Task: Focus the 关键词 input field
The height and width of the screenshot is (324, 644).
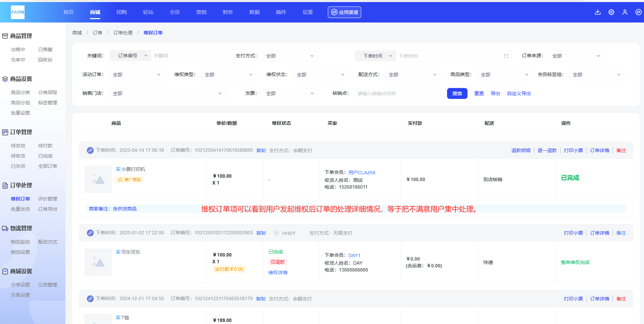Action: click(x=188, y=56)
